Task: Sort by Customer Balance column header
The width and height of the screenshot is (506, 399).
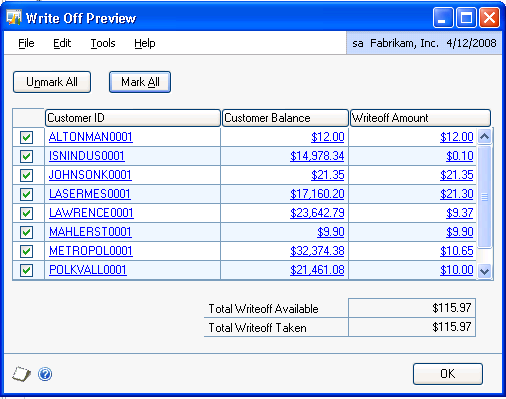Action: 285,118
